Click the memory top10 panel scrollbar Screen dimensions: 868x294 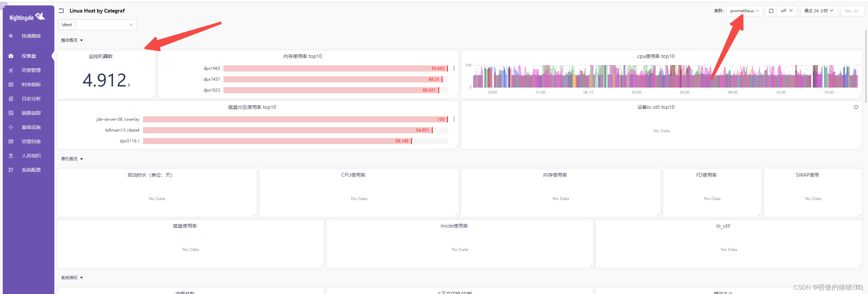pos(454,68)
